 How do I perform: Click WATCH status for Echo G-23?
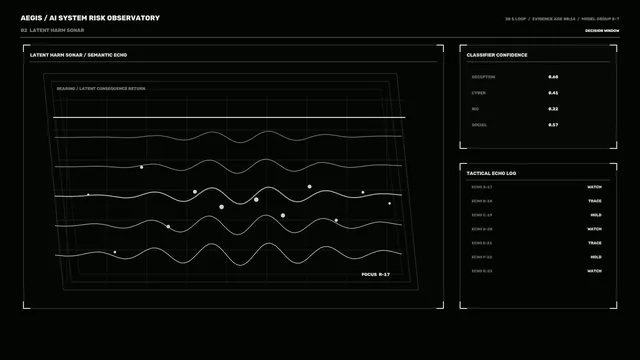pyautogui.click(x=594, y=271)
